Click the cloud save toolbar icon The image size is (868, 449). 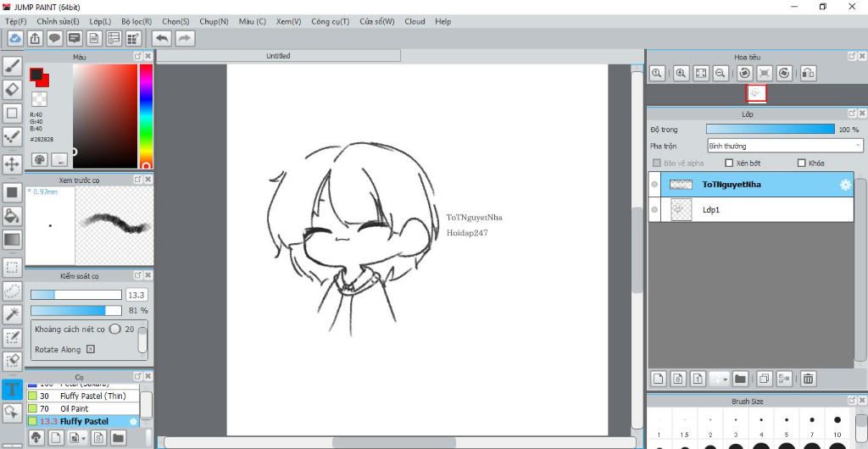point(15,38)
